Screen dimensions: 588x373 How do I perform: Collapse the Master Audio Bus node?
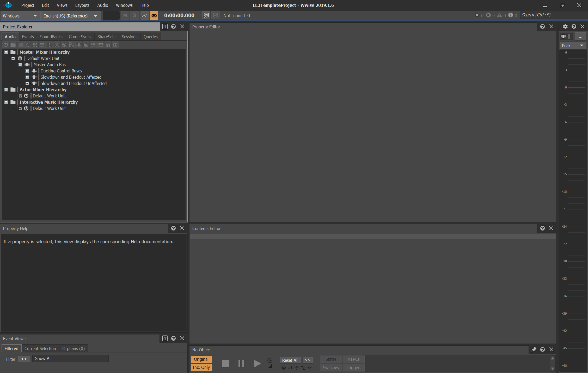pyautogui.click(x=20, y=65)
